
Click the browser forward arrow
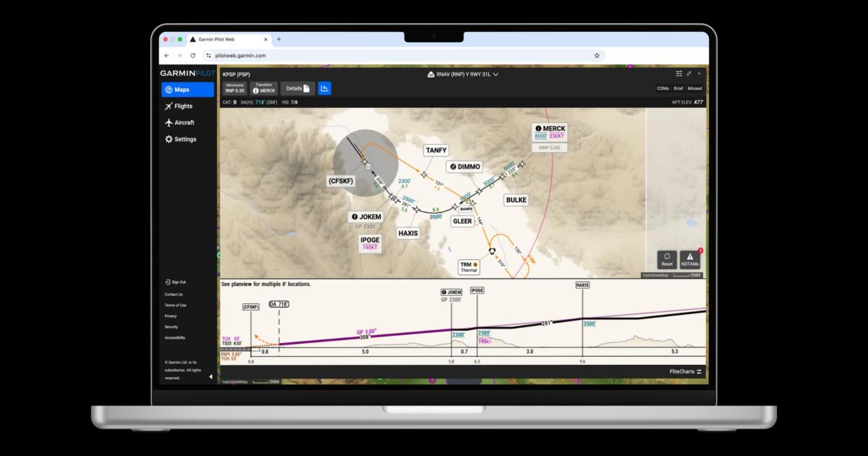[179, 55]
